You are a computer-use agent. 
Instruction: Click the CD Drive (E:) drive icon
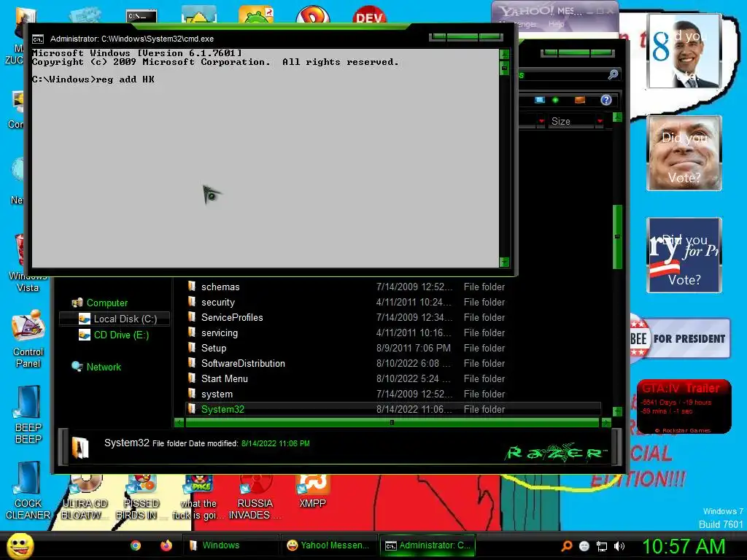click(85, 335)
